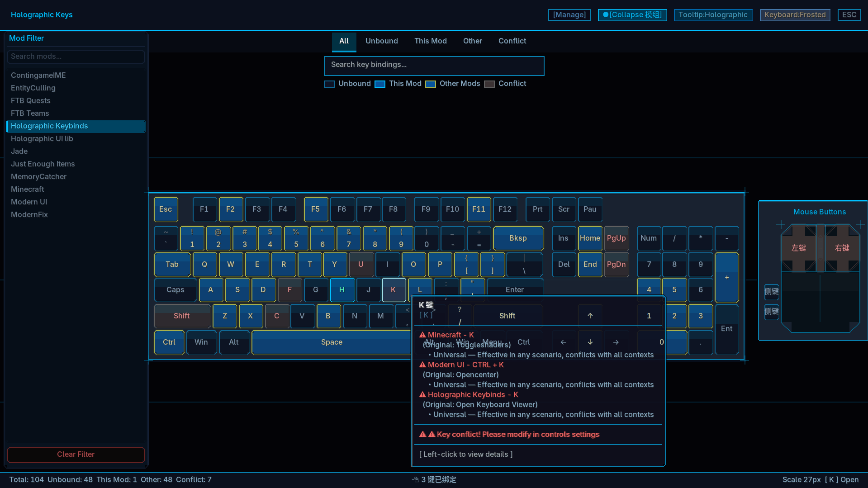Image resolution: width=868 pixels, height=488 pixels.
Task: Click the upper side button 侧键
Action: [772, 292]
